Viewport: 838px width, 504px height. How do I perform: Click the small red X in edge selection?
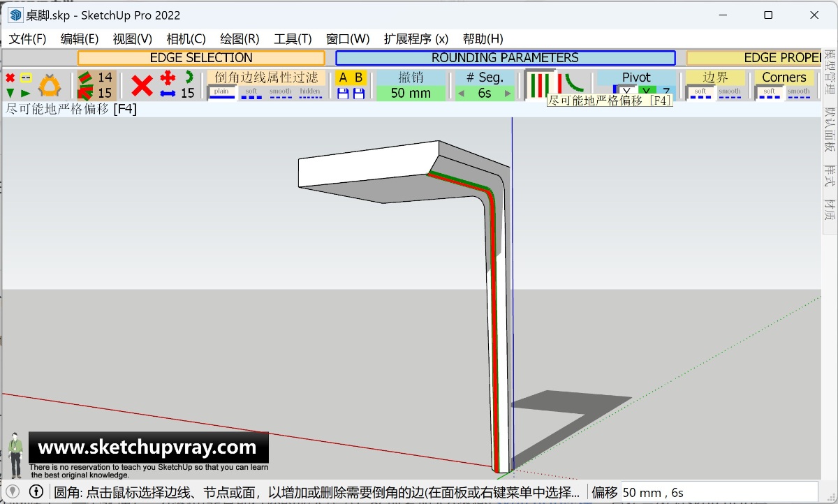tap(10, 77)
